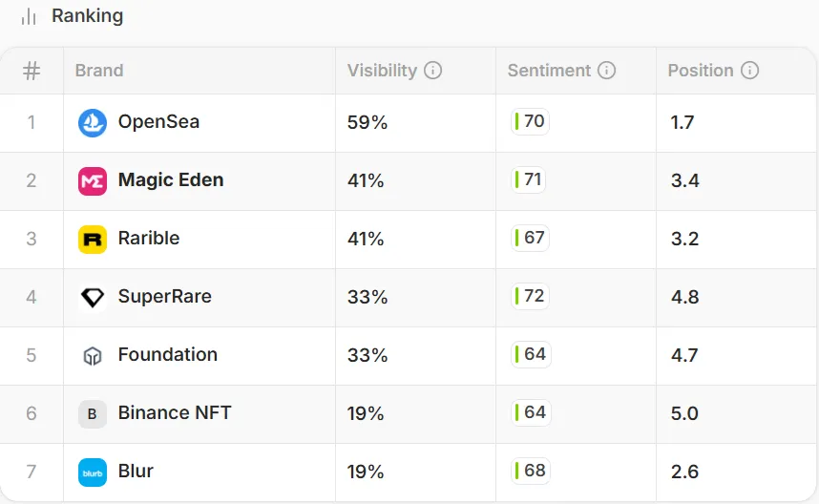Viewport: 819px width, 504px height.
Task: Click the Position info icon
Action: 750,71
